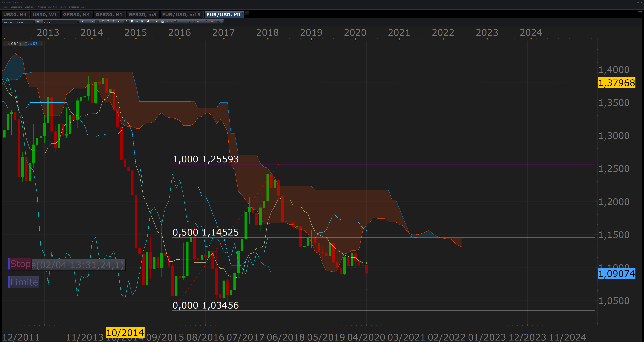
Task: Switch to the GER30, H4 tab
Action: point(76,14)
